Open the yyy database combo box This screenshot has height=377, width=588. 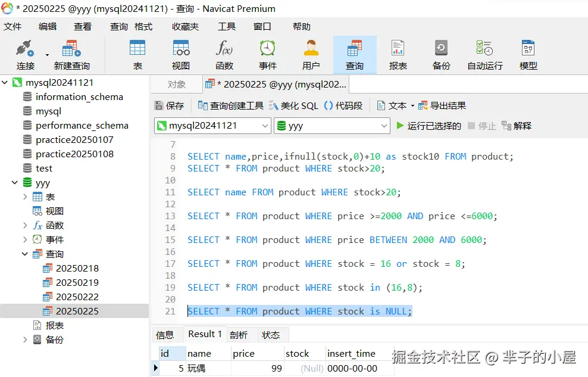[x=332, y=126]
